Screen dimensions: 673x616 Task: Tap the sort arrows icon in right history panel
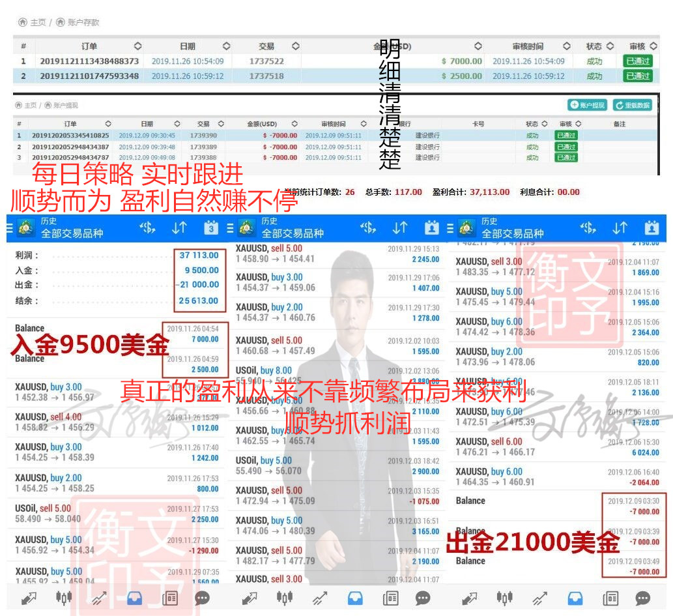coord(620,227)
